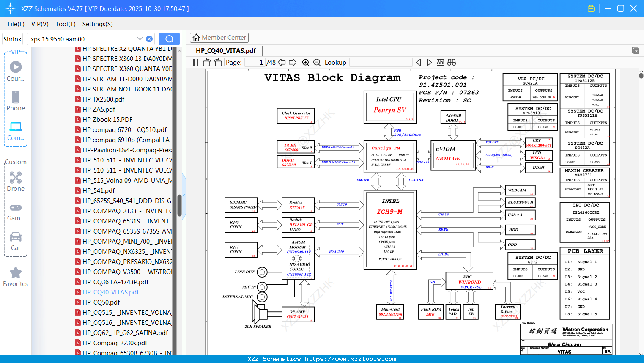644x363 pixels.
Task: Open HP ZA5.pdf in the list
Action: [99, 109]
